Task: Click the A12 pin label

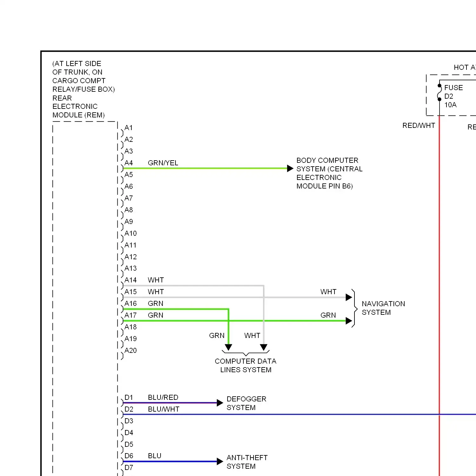Action: coord(130,257)
